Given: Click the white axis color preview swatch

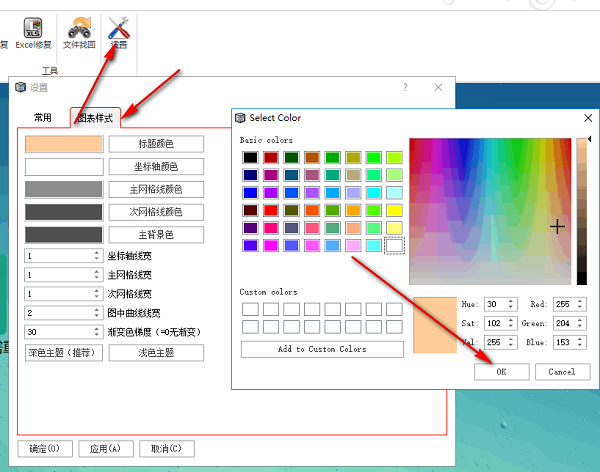Looking at the screenshot, I should (64, 167).
